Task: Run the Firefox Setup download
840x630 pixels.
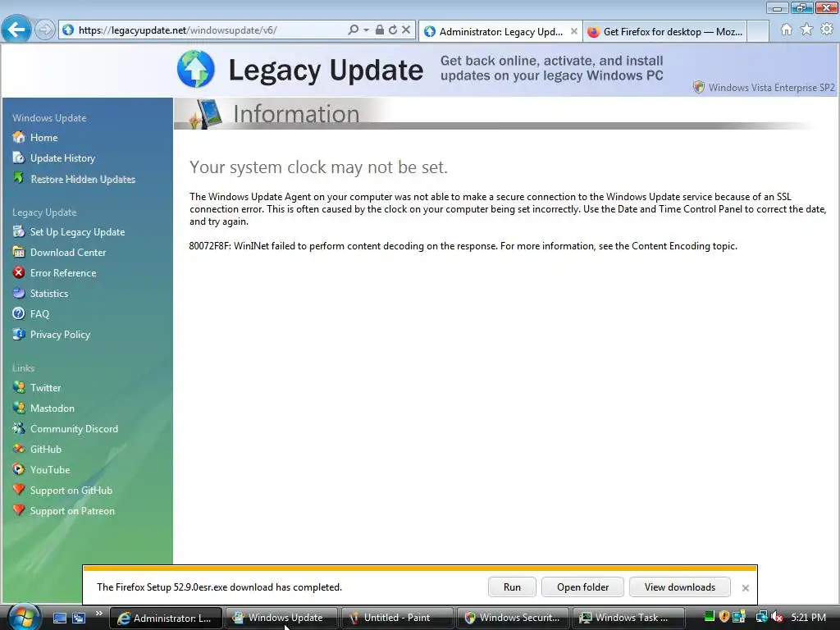Action: (512, 587)
